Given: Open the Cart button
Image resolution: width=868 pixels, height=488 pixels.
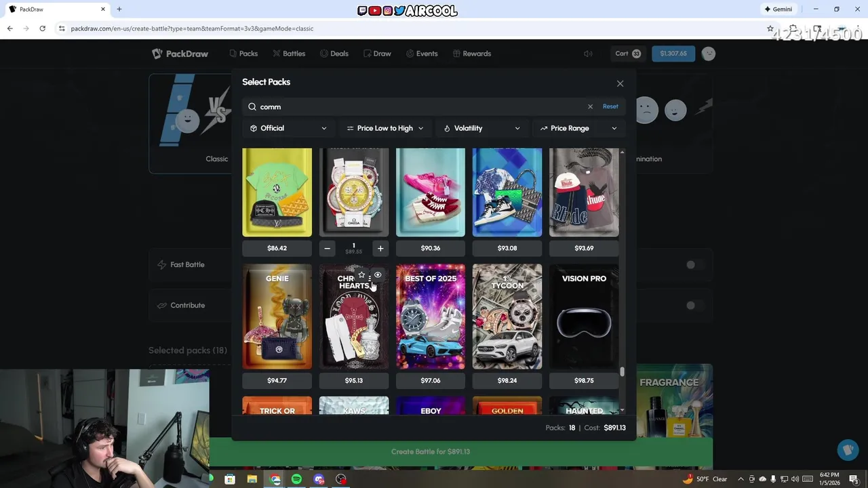Looking at the screenshot, I should (x=628, y=54).
